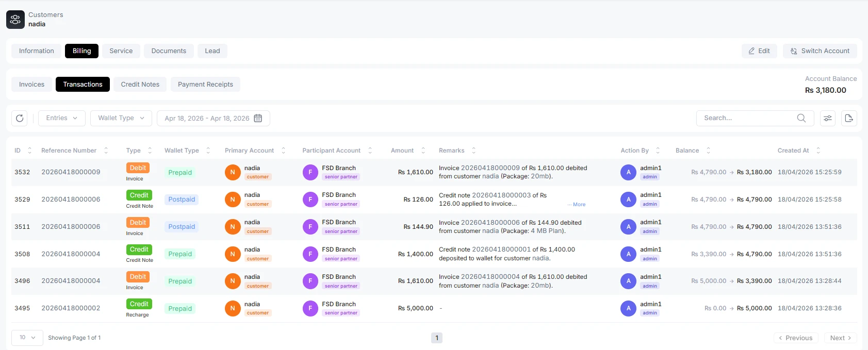Open date range Apr 18, 2026 picker
Viewport: 868px width, 350px height.
213,118
